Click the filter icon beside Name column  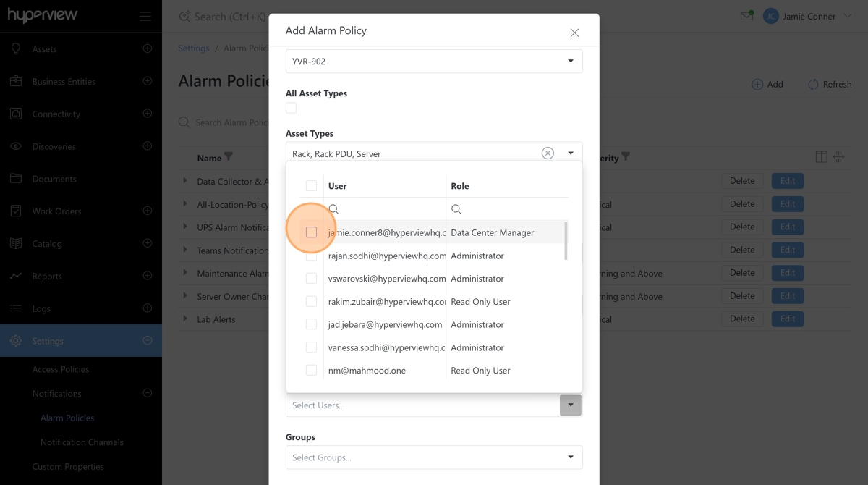(x=229, y=157)
